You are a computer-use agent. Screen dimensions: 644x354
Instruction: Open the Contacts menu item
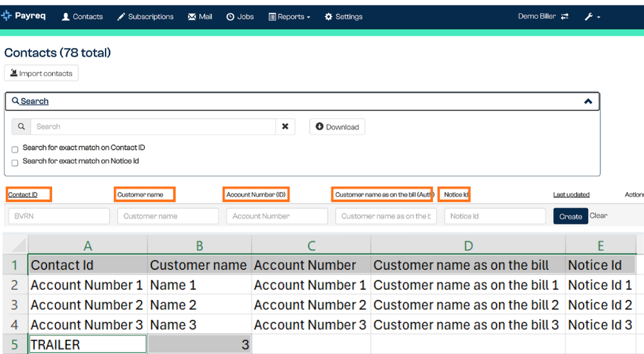coord(82,17)
